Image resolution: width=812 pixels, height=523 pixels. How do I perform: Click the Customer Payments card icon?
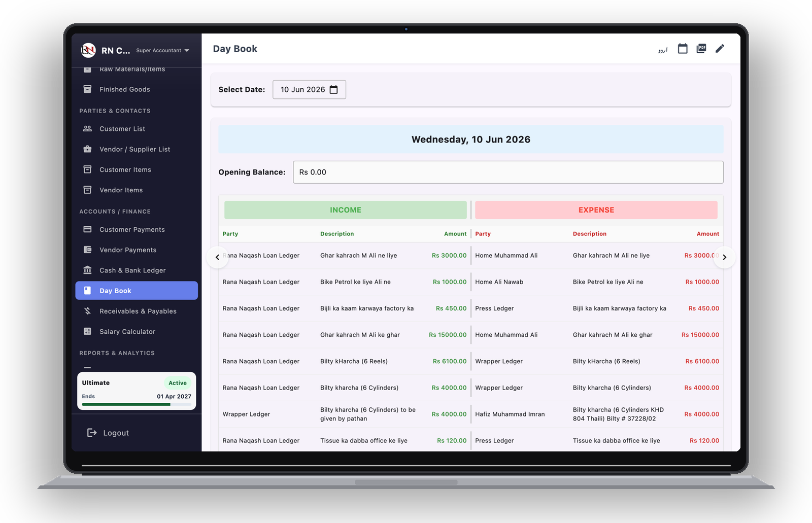(x=87, y=229)
